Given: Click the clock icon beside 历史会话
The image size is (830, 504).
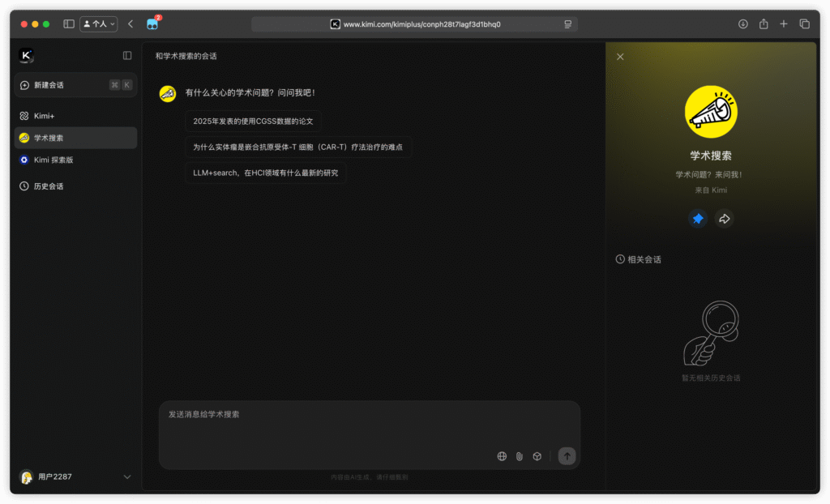Looking at the screenshot, I should (x=24, y=186).
